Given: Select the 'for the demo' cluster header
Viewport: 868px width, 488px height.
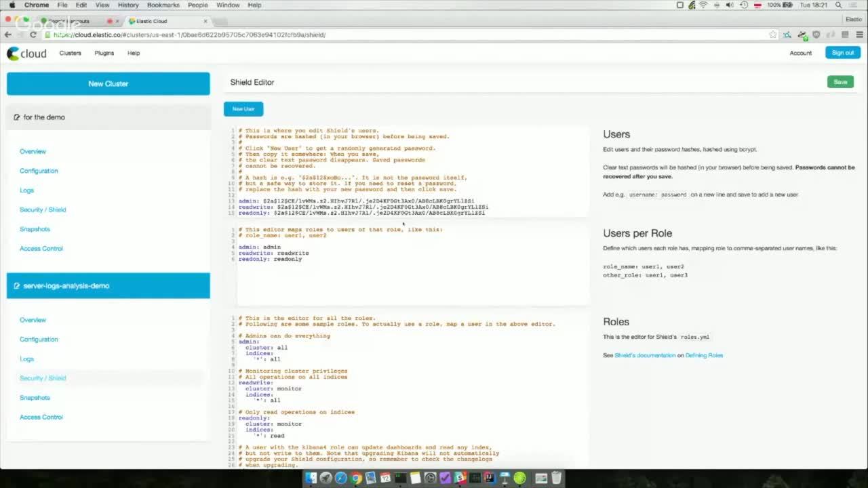Looking at the screenshot, I should pyautogui.click(x=108, y=117).
